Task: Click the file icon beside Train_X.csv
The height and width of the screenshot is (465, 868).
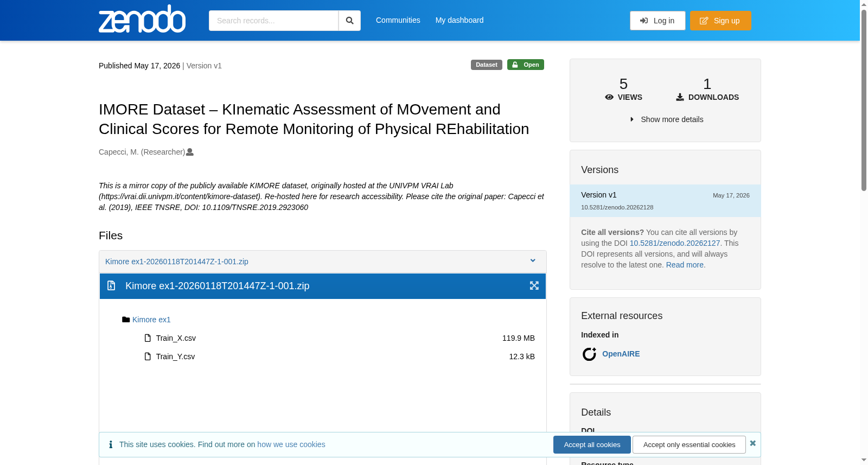Action: tap(148, 338)
